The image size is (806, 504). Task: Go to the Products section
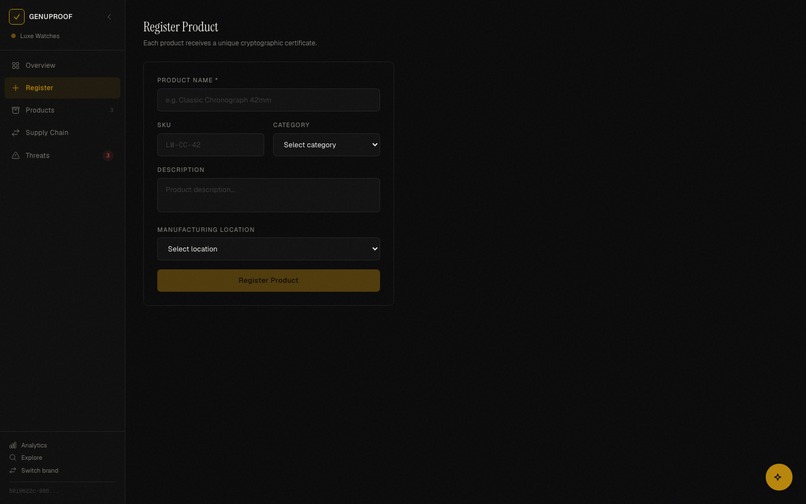(62, 110)
